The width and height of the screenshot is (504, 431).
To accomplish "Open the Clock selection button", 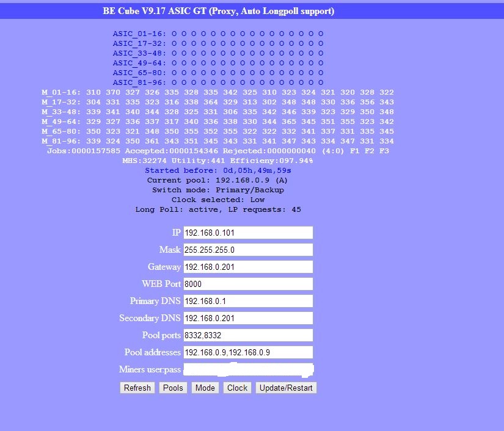I will tap(237, 388).
